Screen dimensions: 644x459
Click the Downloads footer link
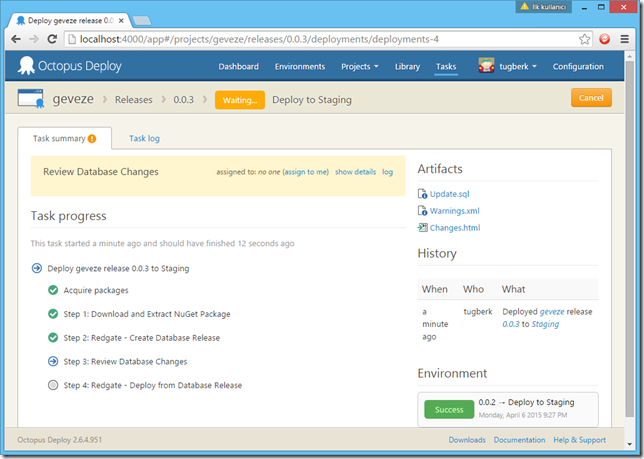click(467, 440)
